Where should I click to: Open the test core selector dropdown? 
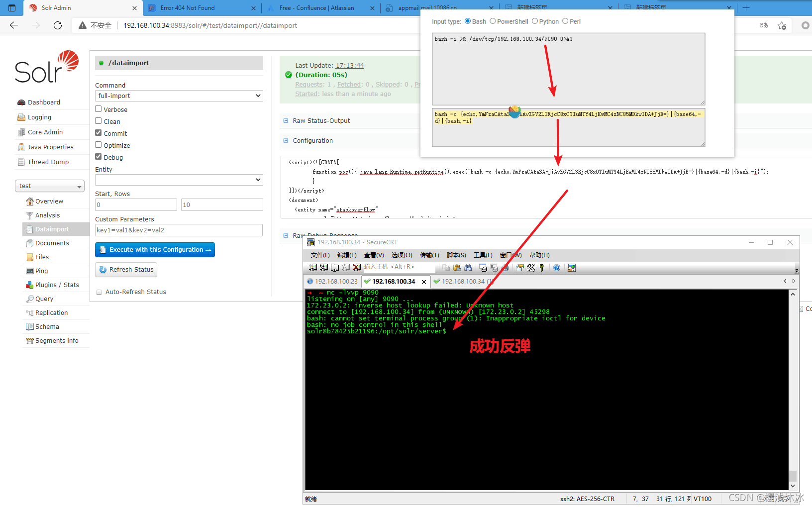pos(50,186)
